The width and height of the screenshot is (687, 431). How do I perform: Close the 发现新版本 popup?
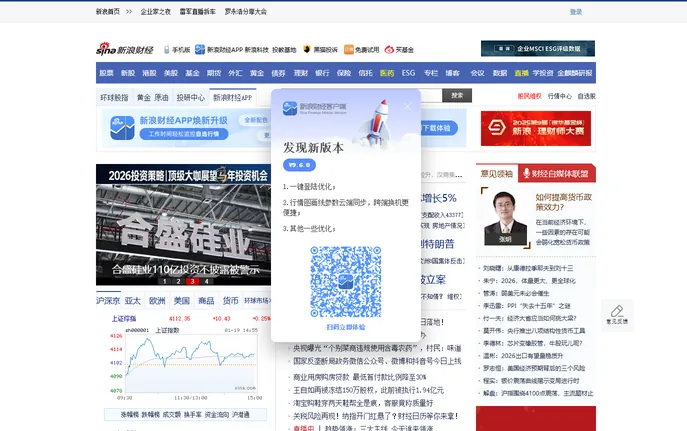407,106
